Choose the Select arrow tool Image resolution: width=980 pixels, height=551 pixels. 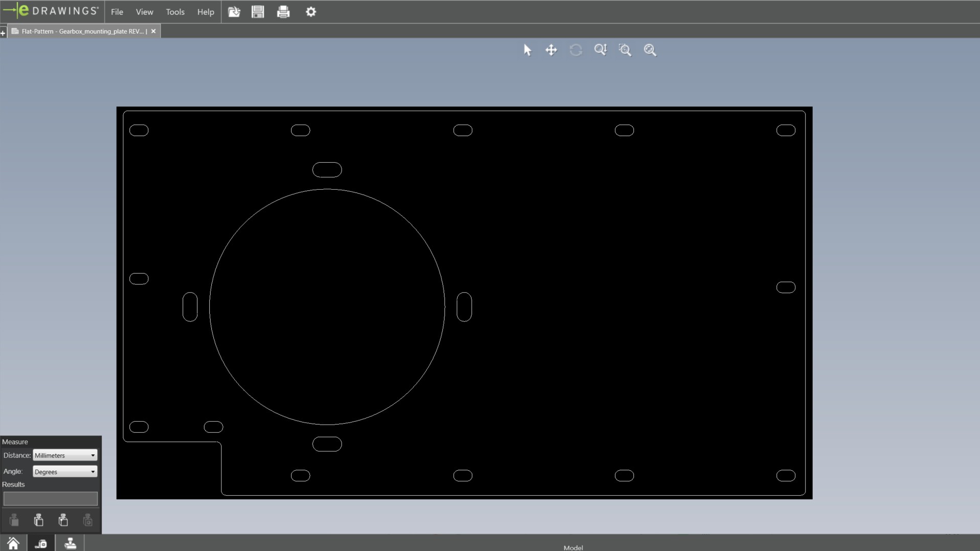point(527,50)
